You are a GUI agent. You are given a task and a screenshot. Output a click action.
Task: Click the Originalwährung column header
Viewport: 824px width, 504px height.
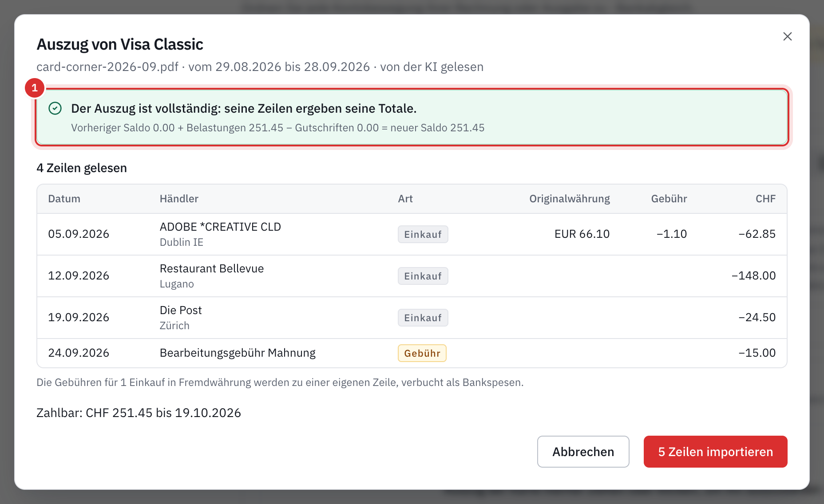coord(570,199)
